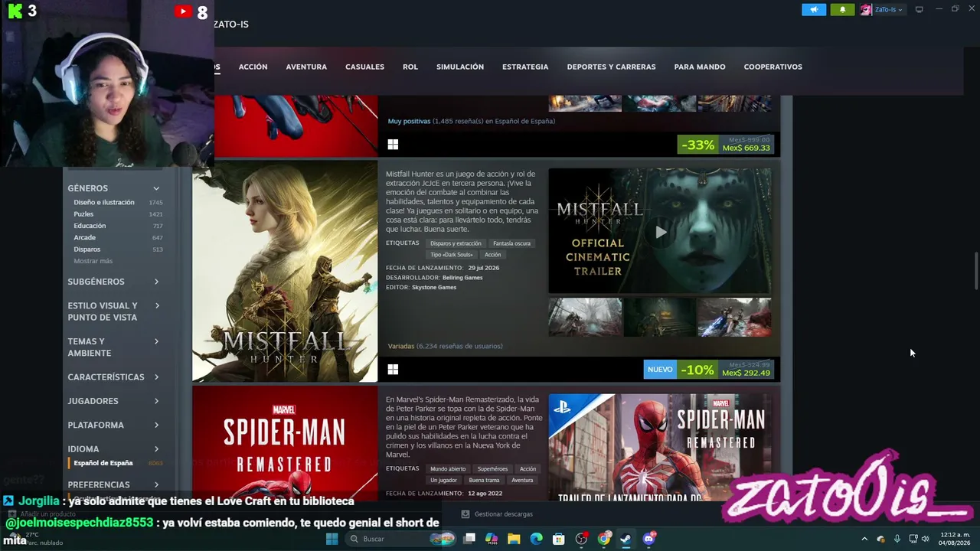The height and width of the screenshot is (551, 980).
Task: Open the Para mando category tab
Action: (700, 67)
